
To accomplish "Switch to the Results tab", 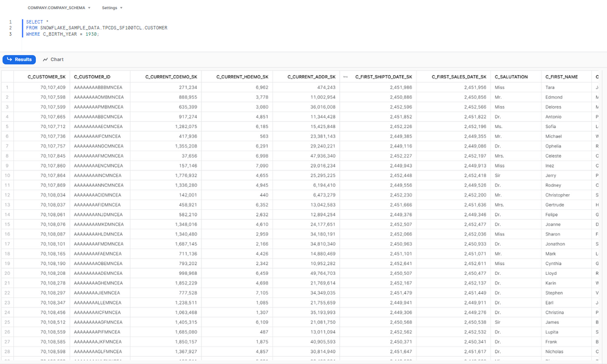I will (19, 59).
